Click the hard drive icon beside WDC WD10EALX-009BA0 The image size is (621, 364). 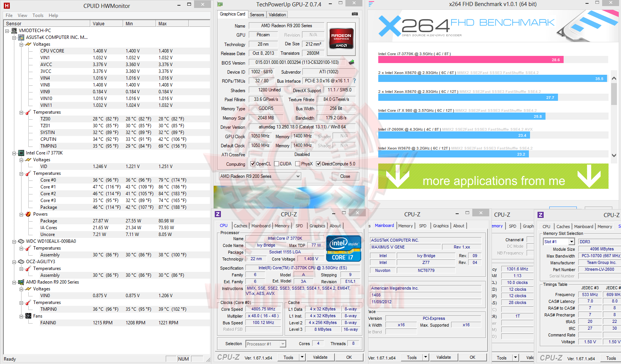coord(21,241)
